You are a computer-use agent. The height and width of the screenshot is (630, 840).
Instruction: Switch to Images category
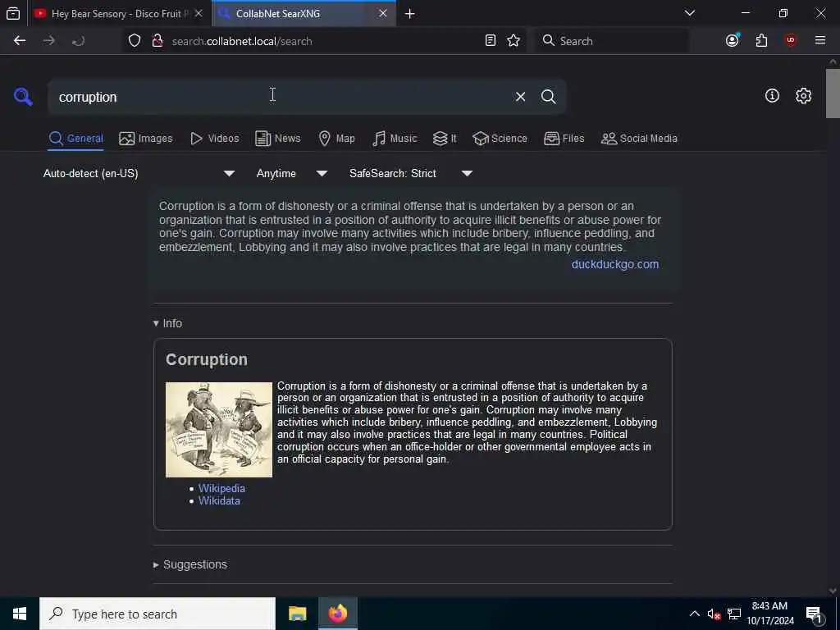click(x=146, y=138)
